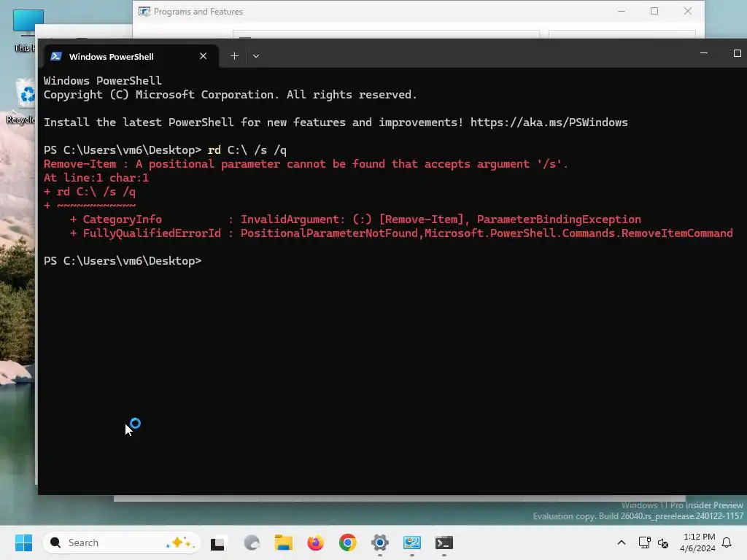The height and width of the screenshot is (560, 747).
Task: Switch to Control Panel taskbar icon
Action: coord(411,542)
